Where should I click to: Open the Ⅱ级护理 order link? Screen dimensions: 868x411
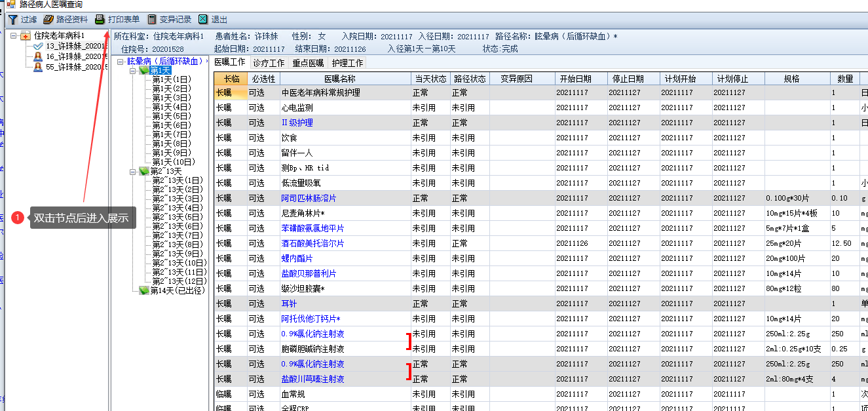coord(297,123)
